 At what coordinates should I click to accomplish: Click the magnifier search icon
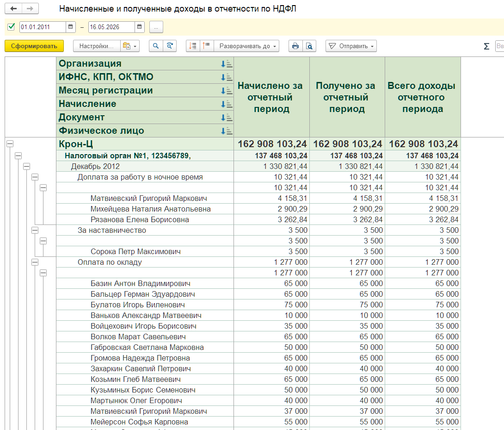pyautogui.click(x=156, y=46)
